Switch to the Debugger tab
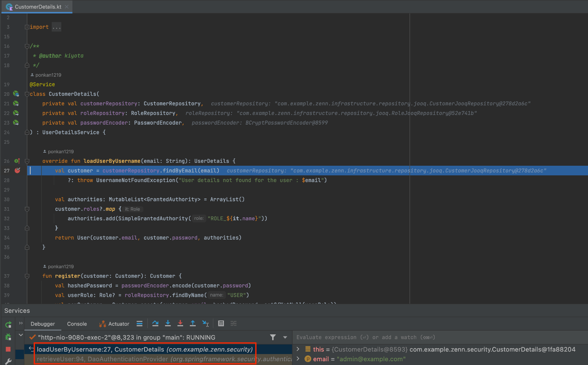Image resolution: width=588 pixels, height=365 pixels. tap(43, 324)
